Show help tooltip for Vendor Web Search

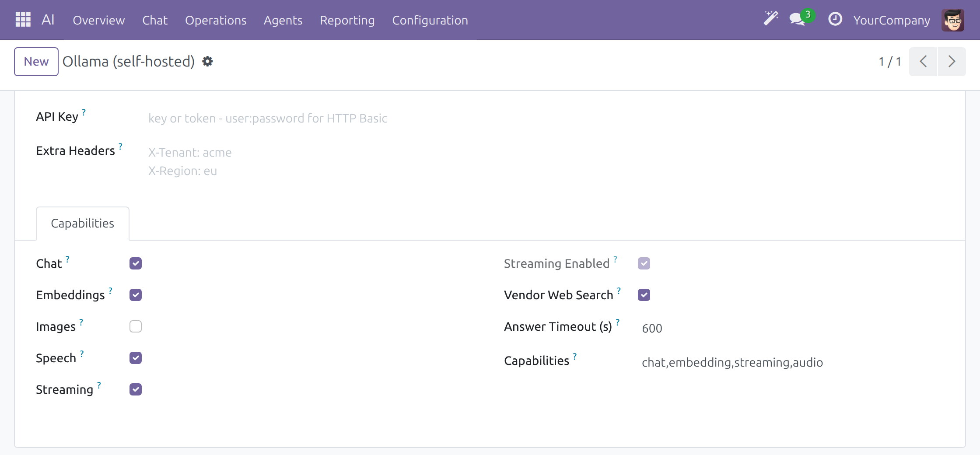pyautogui.click(x=619, y=290)
